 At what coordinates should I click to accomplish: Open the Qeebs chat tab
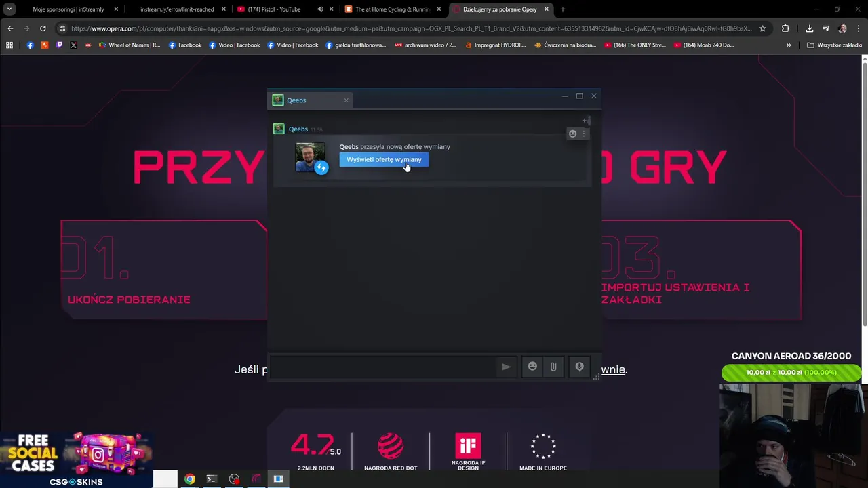tap(309, 100)
